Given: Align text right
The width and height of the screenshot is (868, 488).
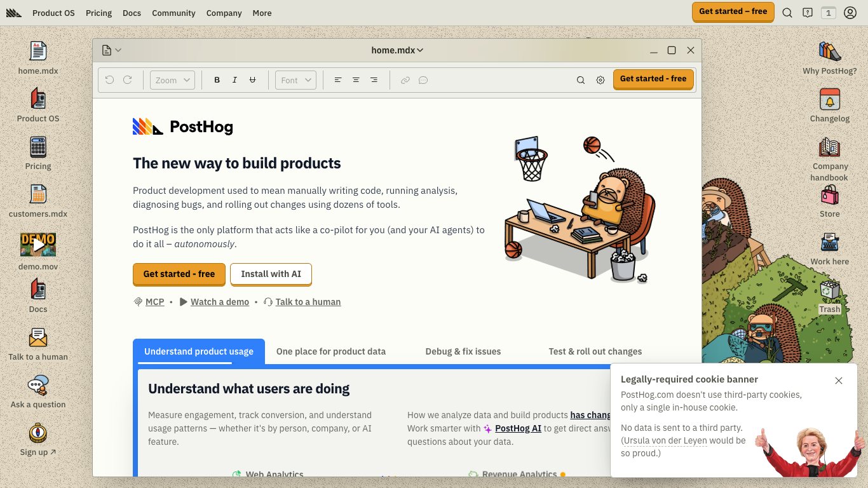Looking at the screenshot, I should pos(374,80).
